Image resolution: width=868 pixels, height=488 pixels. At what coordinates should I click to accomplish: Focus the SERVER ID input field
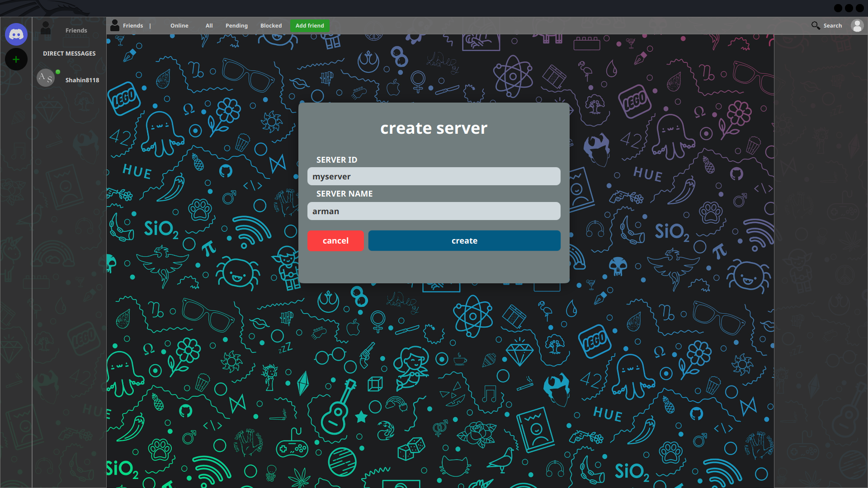click(x=434, y=176)
